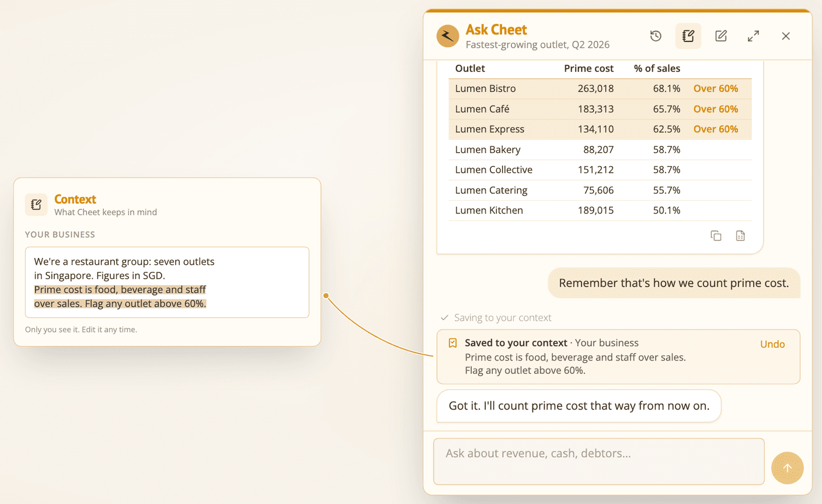
Task: Edit the Your Business context text box
Action: [167, 282]
